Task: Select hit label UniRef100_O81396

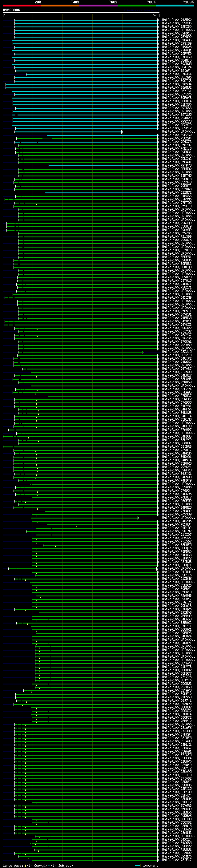Action: coord(176,78)
